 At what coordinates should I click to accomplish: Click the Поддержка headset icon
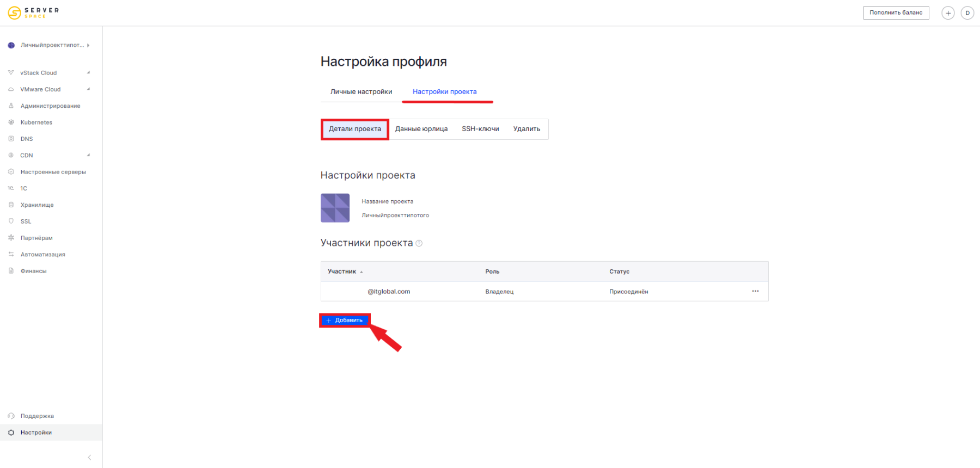pos(11,416)
